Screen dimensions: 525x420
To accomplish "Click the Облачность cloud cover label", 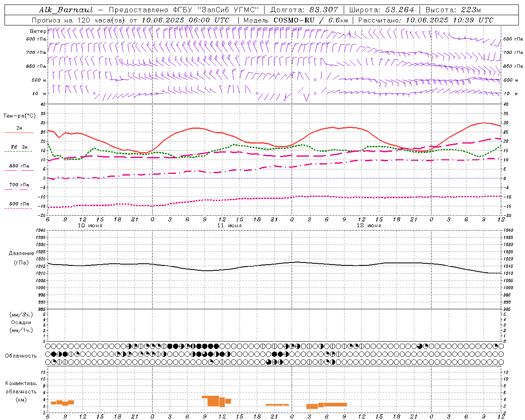I will click(x=21, y=356).
